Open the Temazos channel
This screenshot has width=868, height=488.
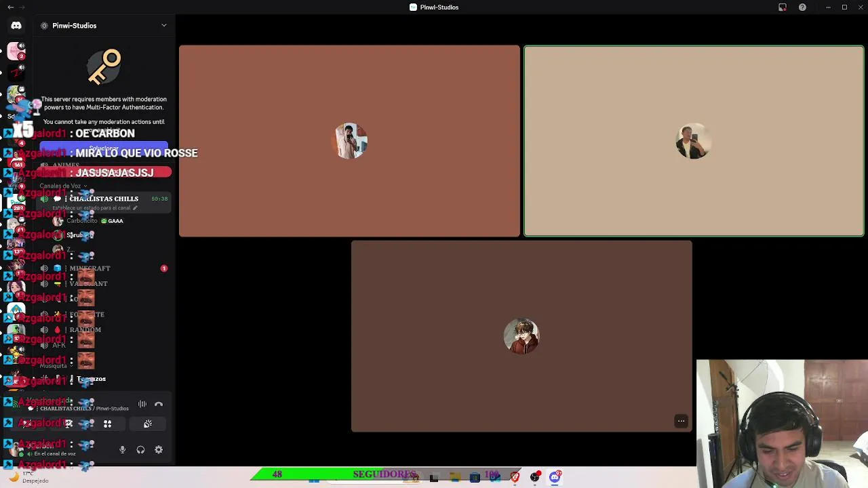pos(91,379)
